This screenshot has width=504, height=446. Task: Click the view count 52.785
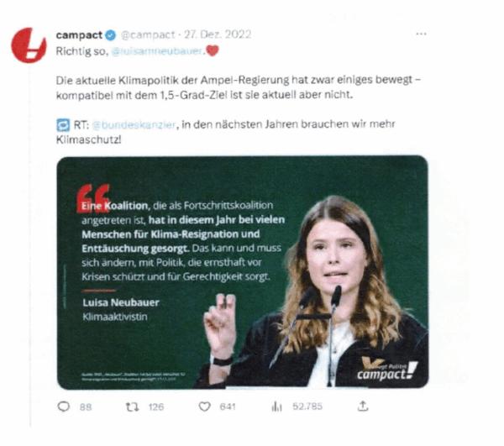[307, 407]
